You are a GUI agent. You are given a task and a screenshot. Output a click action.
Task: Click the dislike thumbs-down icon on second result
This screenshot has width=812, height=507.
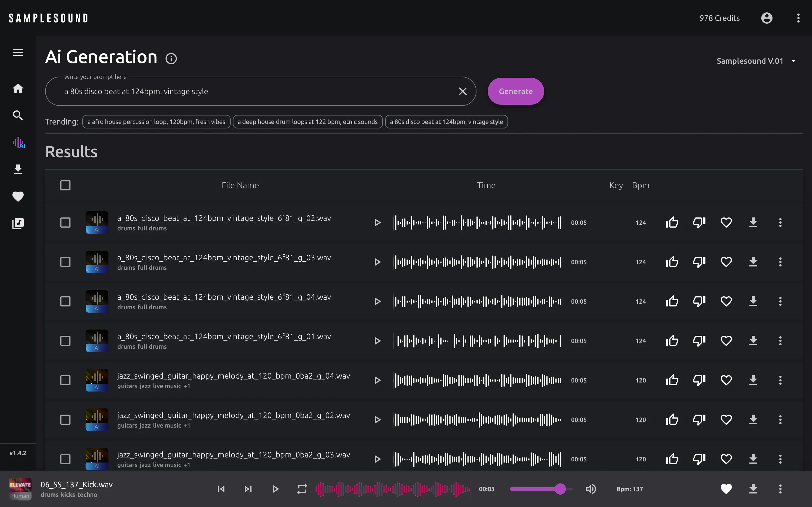pos(699,262)
